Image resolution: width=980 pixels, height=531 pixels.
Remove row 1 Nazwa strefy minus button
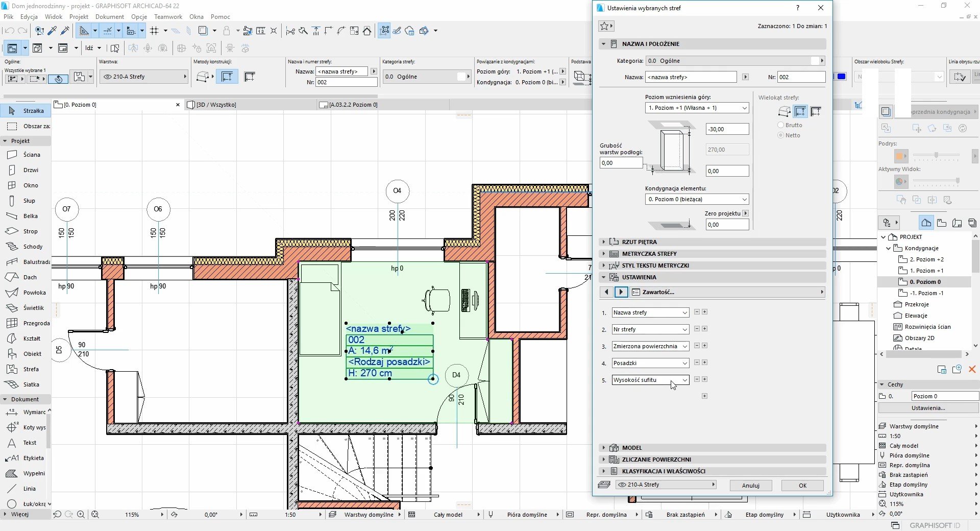[x=697, y=311]
